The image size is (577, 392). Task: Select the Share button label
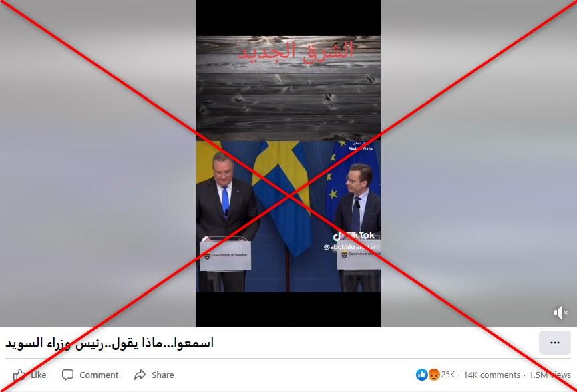point(163,375)
